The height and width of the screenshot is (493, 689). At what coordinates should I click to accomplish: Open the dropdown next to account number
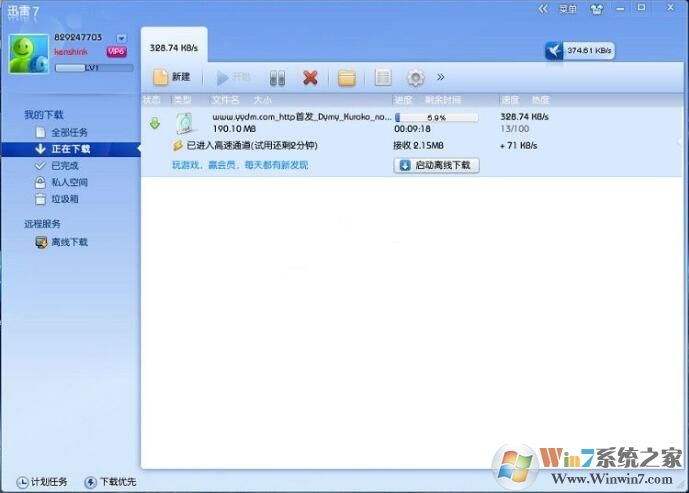122,38
